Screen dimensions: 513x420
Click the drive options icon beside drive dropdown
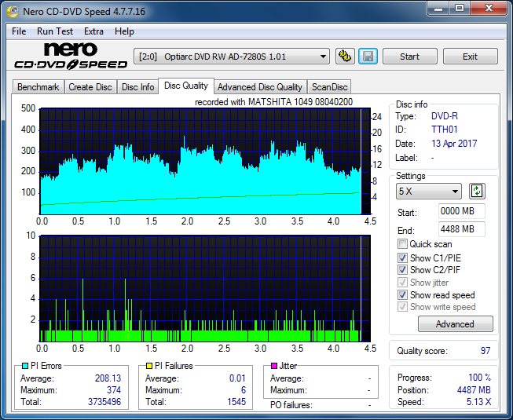click(344, 57)
